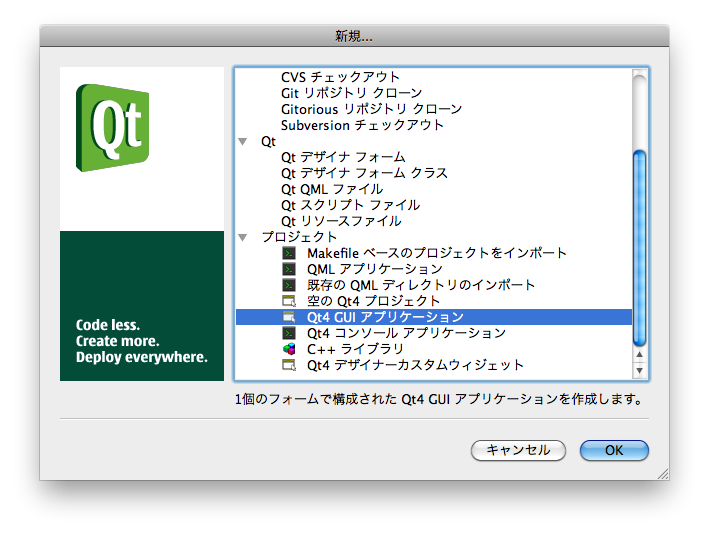Click the scrollbar up arrow
The height and width of the screenshot is (535, 709).
click(639, 358)
